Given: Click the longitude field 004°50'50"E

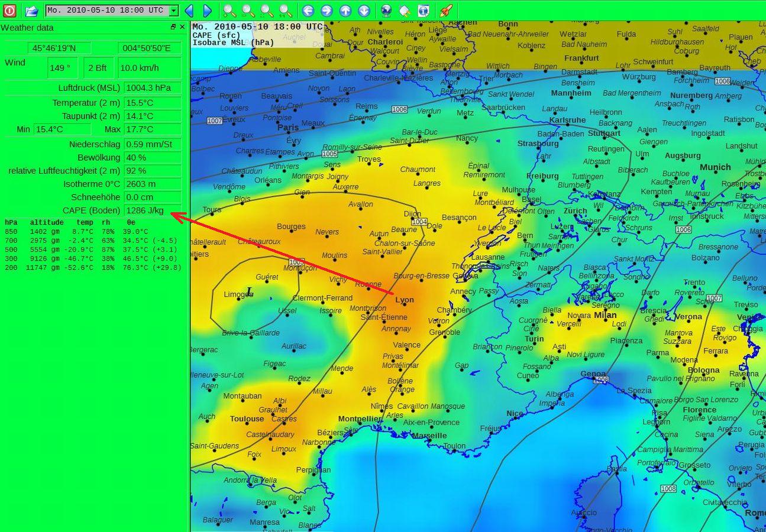Looking at the screenshot, I should coord(149,48).
